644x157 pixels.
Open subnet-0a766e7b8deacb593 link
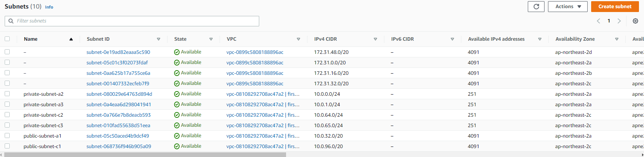click(x=119, y=115)
